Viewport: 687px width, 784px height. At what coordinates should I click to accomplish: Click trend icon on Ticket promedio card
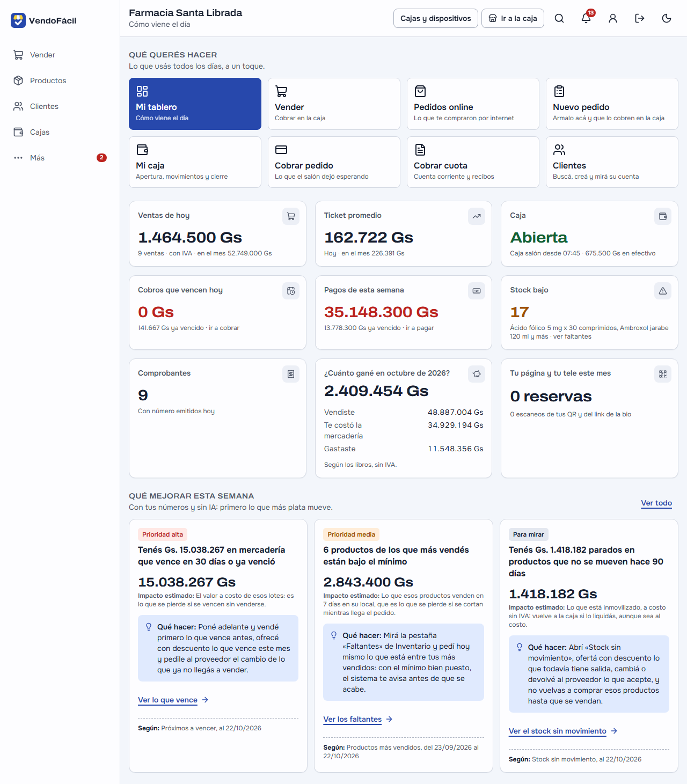(477, 216)
